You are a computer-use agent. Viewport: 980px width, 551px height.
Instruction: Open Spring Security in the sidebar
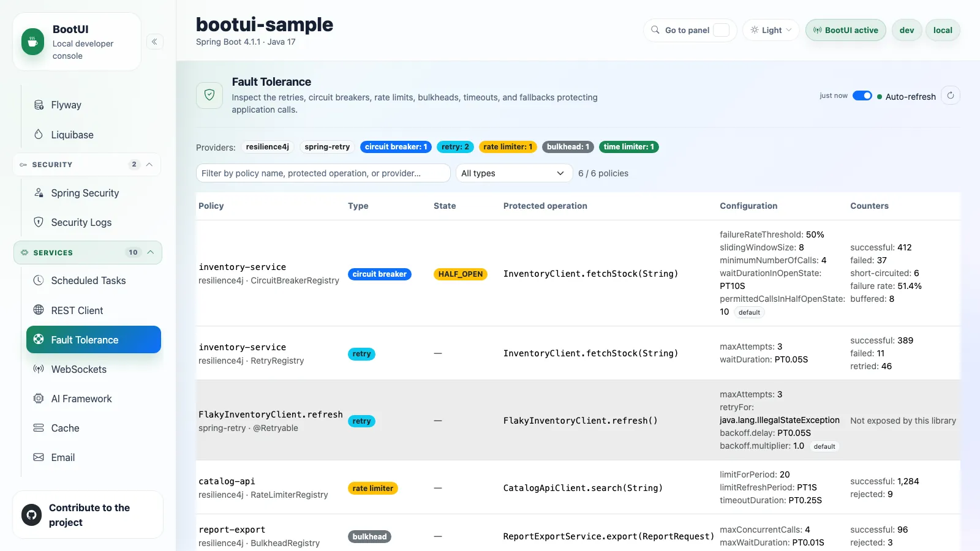coord(94,193)
